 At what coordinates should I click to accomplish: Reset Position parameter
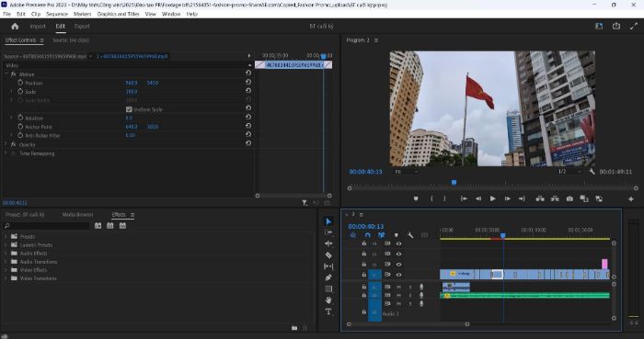(x=248, y=82)
